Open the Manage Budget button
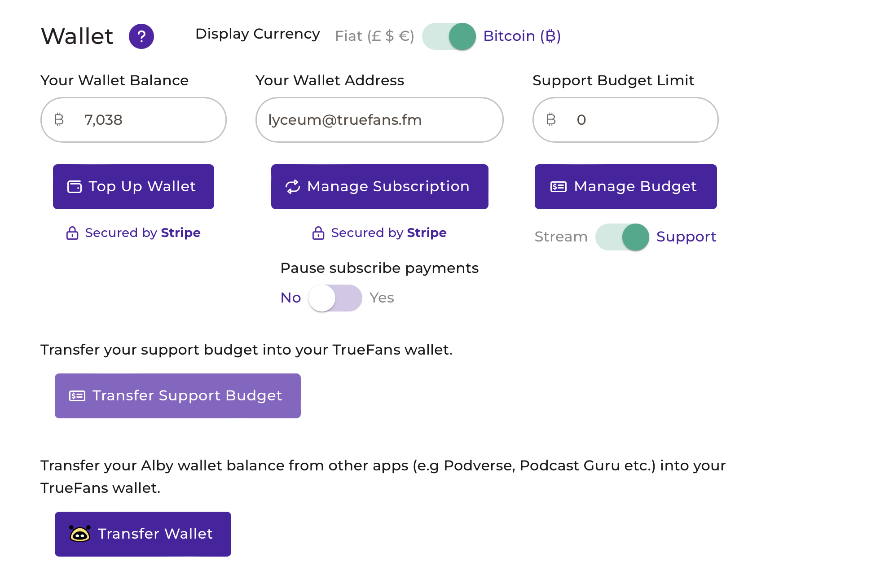The width and height of the screenshot is (880, 588). 625,187
